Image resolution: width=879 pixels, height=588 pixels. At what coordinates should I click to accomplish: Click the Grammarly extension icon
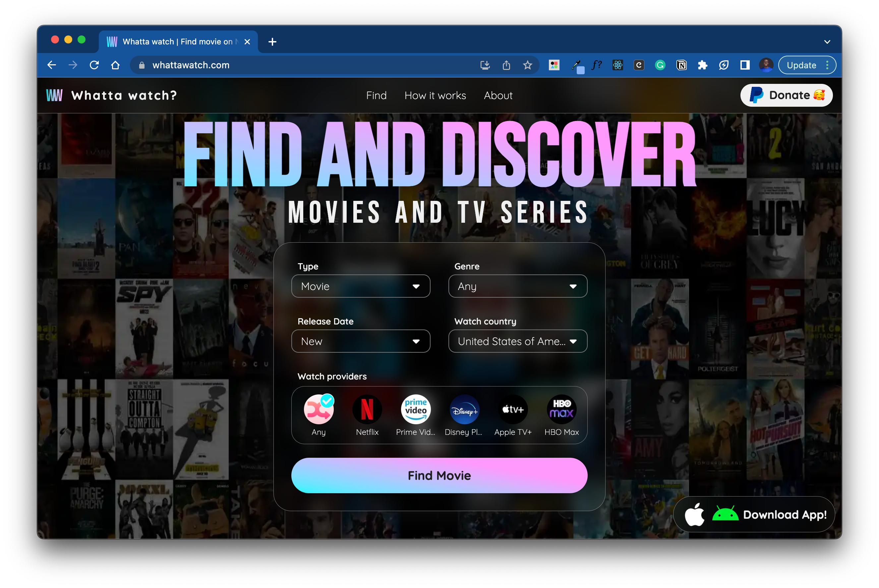click(x=660, y=65)
